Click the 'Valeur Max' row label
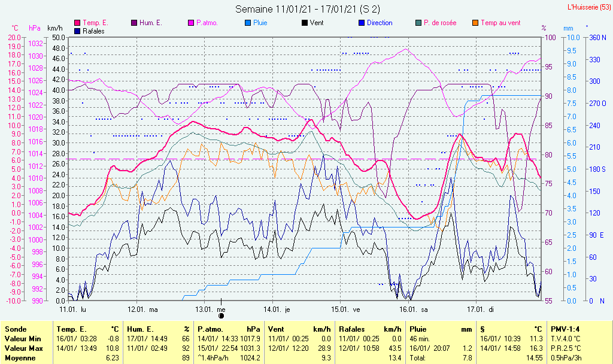The width and height of the screenshot is (613, 364). point(24,348)
